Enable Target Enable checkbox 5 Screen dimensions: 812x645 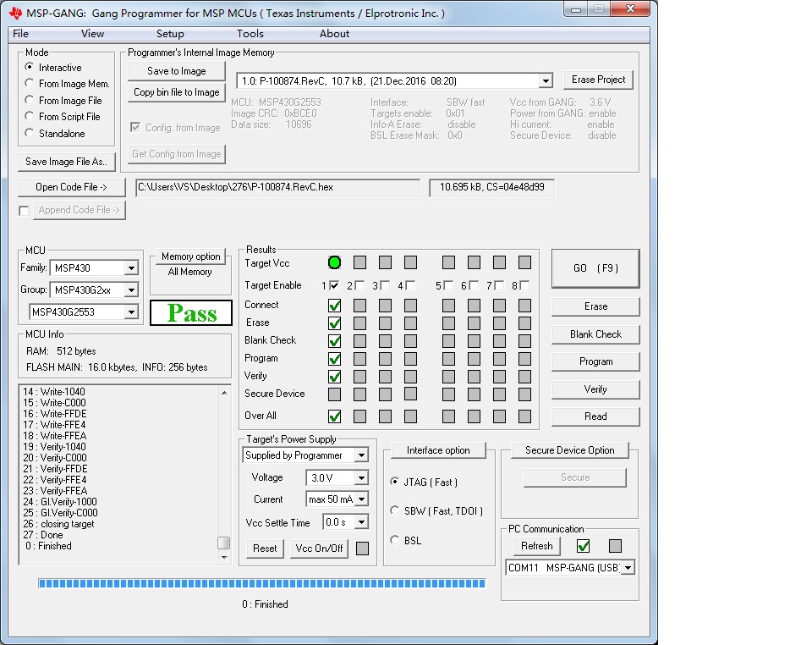pyautogui.click(x=448, y=285)
